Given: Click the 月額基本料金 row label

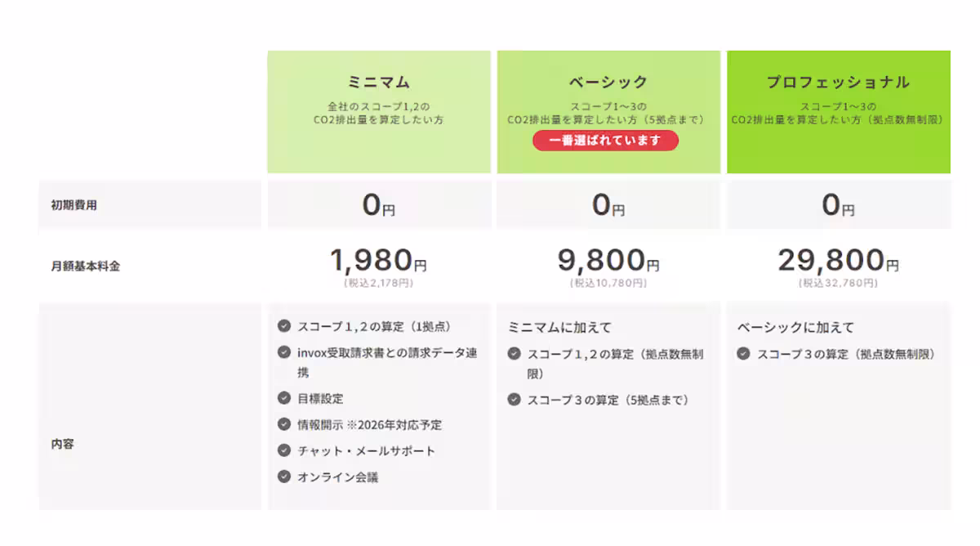Looking at the screenshot, I should 85,266.
